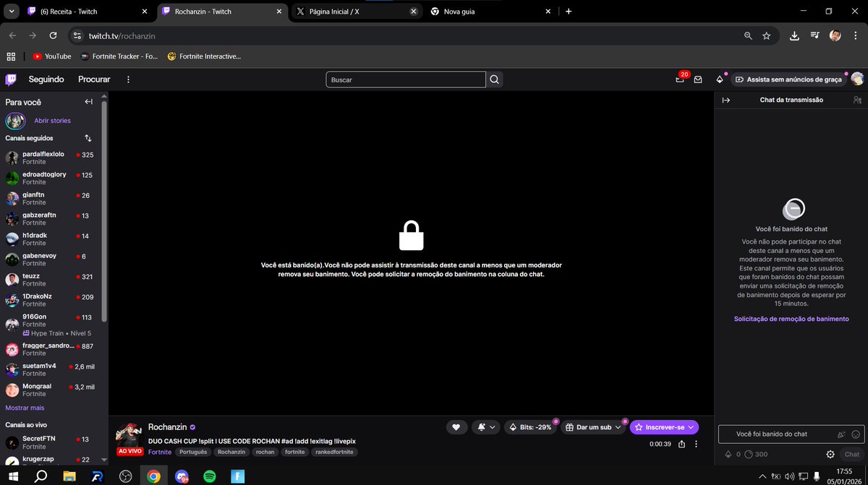This screenshot has width=868, height=485.
Task: Open Chrome downloads icon
Action: tap(794, 35)
